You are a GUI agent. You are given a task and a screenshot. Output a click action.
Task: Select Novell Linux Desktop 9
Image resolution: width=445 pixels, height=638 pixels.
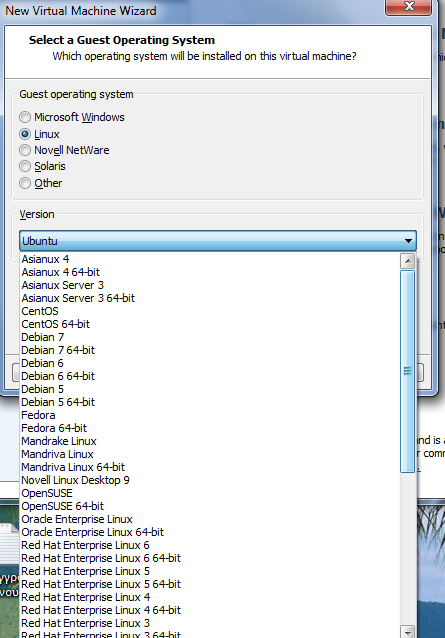point(75,480)
